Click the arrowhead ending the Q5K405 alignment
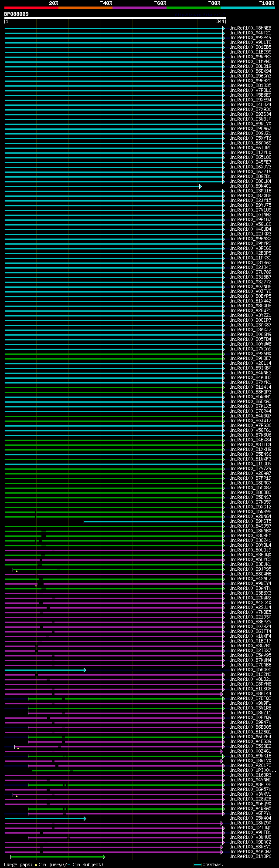Viewport: 279px width, 868px height. pyautogui.click(x=85, y=670)
